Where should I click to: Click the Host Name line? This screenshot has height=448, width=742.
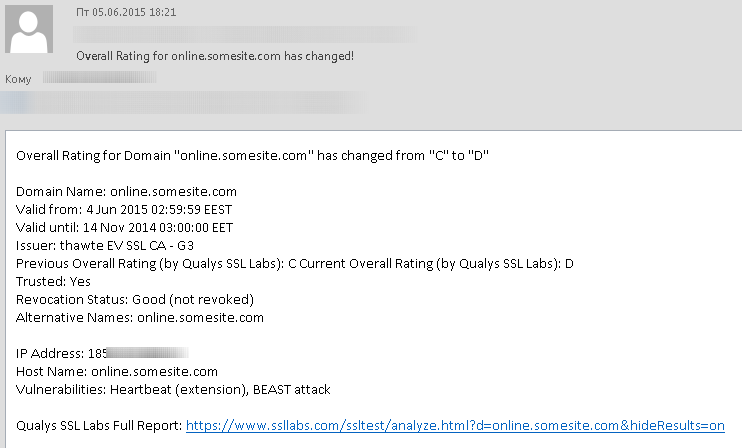[x=117, y=371]
